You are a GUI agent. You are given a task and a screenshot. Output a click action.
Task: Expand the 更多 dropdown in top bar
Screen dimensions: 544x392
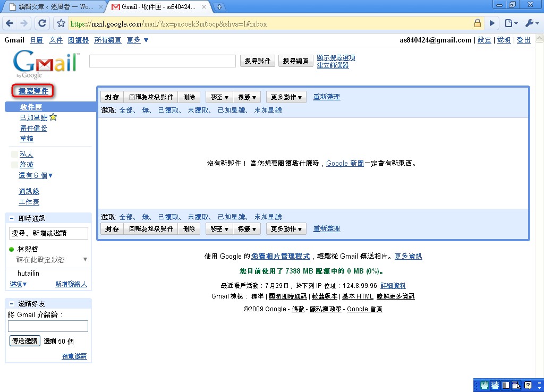pyautogui.click(x=138, y=40)
